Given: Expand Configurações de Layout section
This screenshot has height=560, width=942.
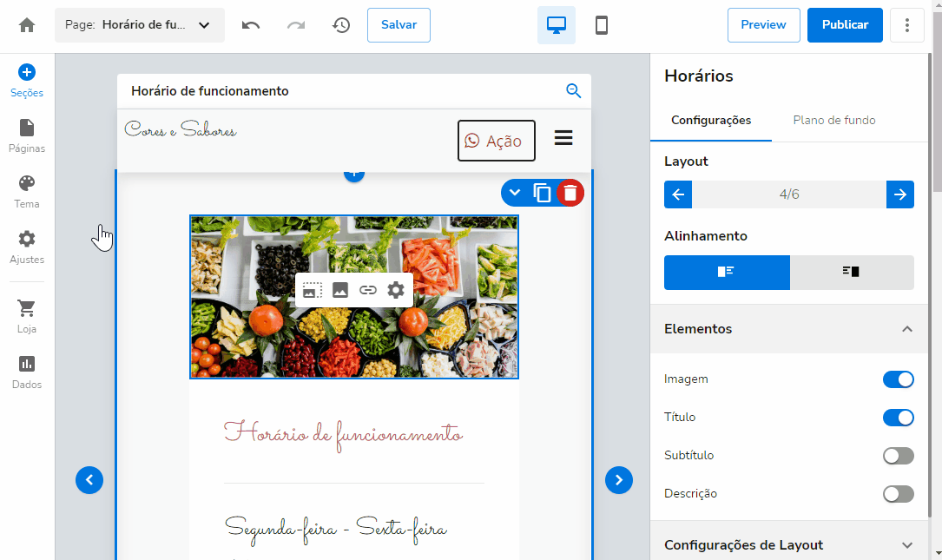Looking at the screenshot, I should (789, 545).
